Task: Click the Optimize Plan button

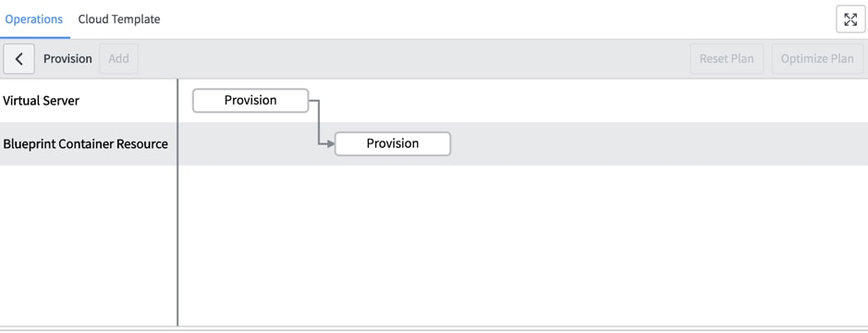Action: tap(817, 58)
